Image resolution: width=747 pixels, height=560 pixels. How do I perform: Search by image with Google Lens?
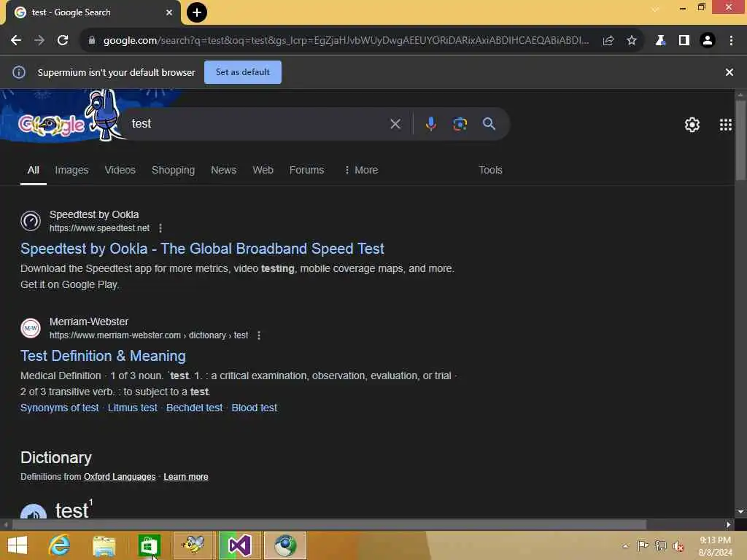[x=460, y=124]
